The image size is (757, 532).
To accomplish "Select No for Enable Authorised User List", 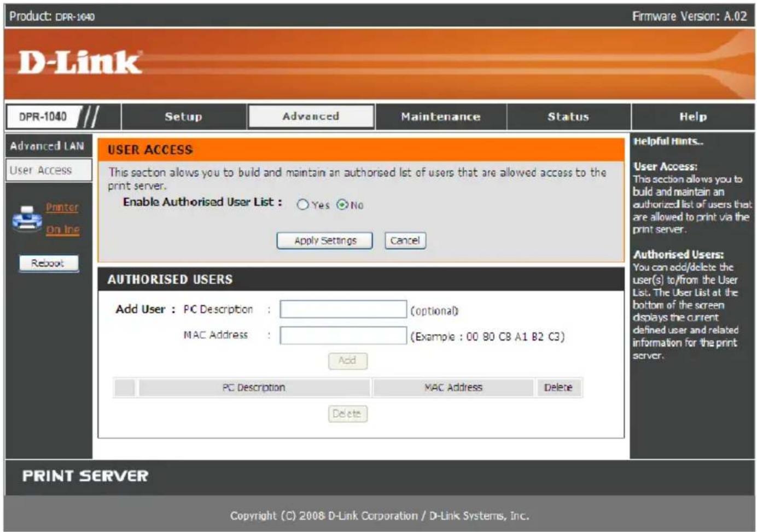I will point(342,204).
